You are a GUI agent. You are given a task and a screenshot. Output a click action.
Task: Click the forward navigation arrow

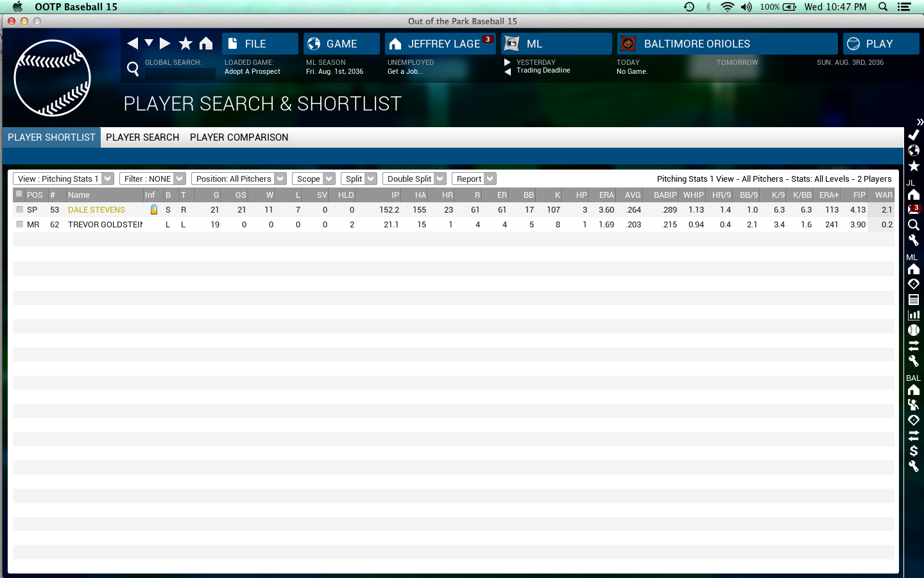click(165, 44)
